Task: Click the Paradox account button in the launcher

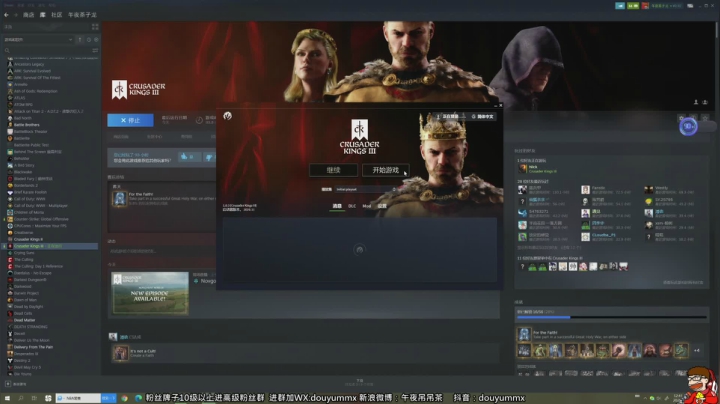Action: (x=448, y=117)
